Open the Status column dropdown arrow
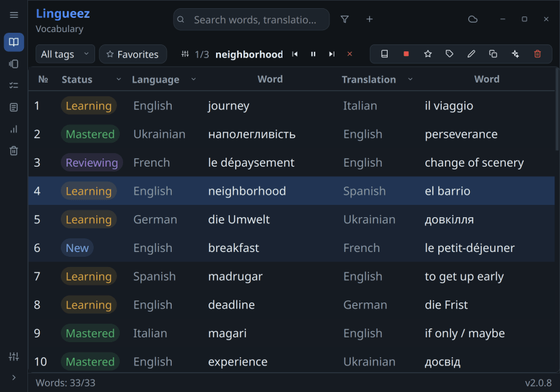The height and width of the screenshot is (392, 560). click(x=118, y=79)
